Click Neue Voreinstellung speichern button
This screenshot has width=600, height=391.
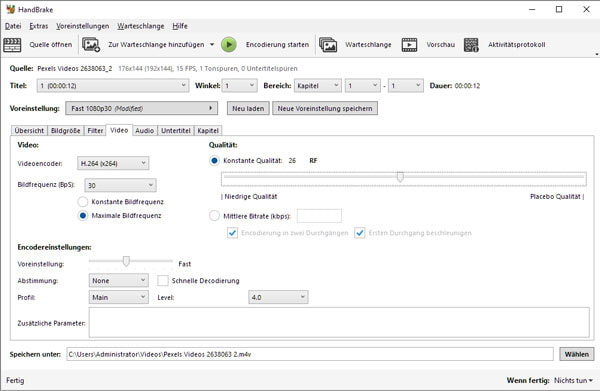(x=325, y=108)
